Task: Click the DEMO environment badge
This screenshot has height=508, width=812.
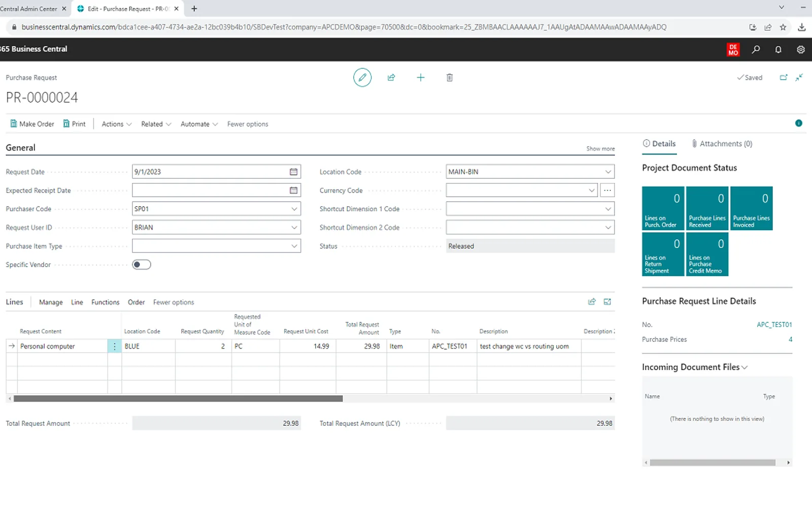Action: (x=733, y=49)
